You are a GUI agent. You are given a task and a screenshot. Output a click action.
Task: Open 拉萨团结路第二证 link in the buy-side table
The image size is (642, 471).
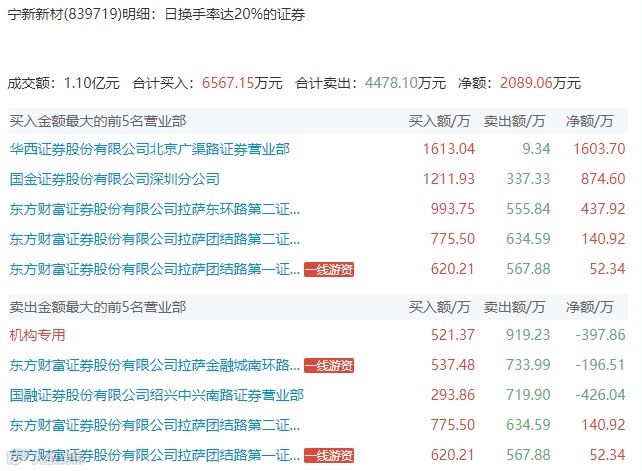tap(155, 239)
